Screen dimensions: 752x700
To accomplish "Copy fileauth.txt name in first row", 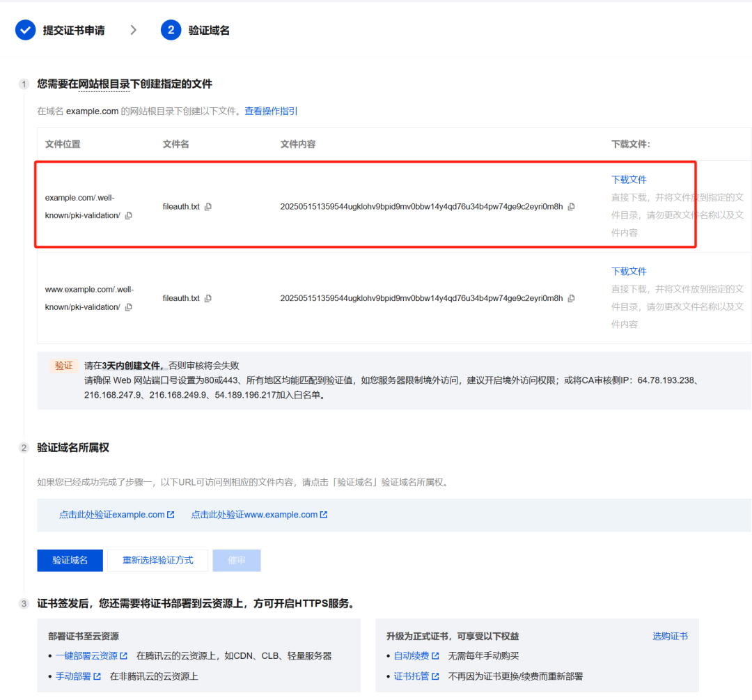I will click(x=208, y=207).
